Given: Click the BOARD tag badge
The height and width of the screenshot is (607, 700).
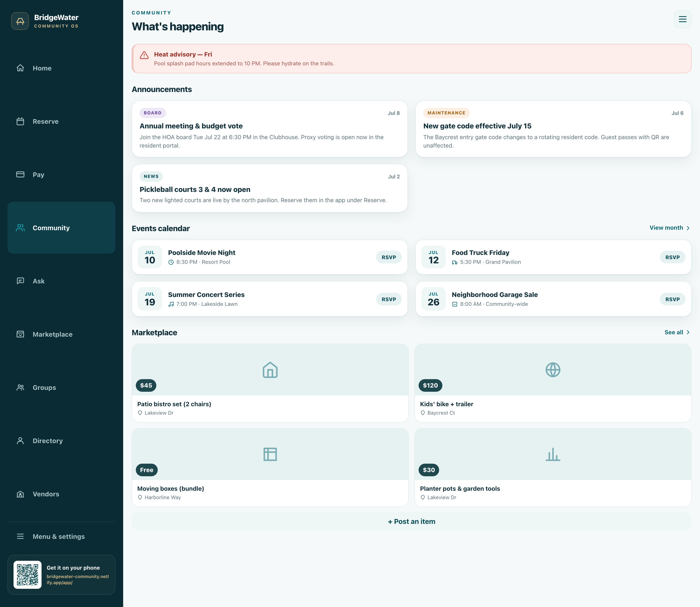Looking at the screenshot, I should [x=153, y=113].
